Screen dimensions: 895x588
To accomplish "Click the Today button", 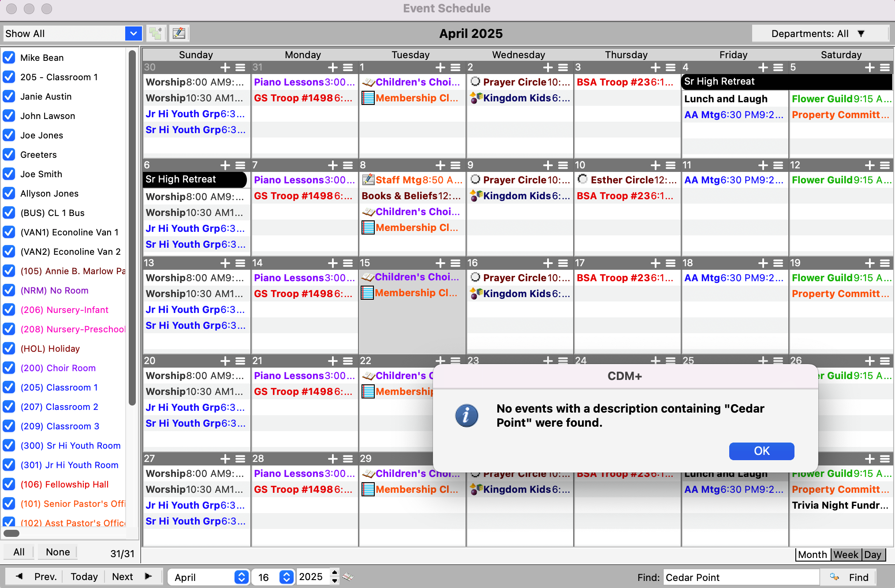I will (84, 577).
